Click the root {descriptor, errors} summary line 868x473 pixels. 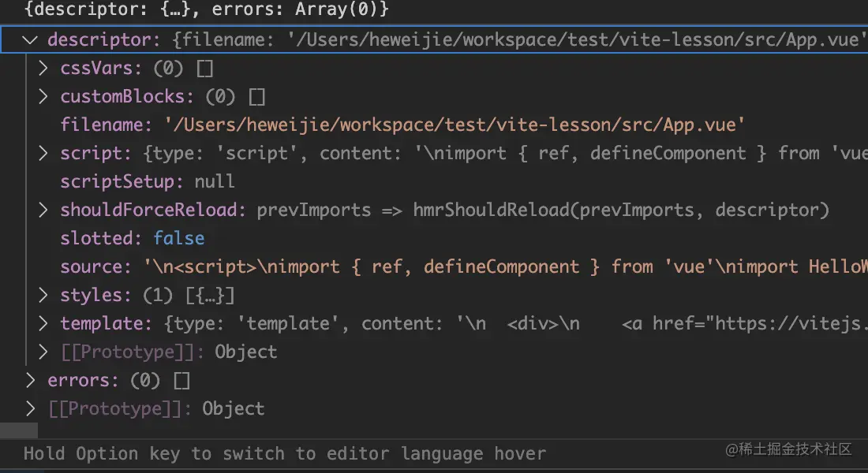click(207, 9)
